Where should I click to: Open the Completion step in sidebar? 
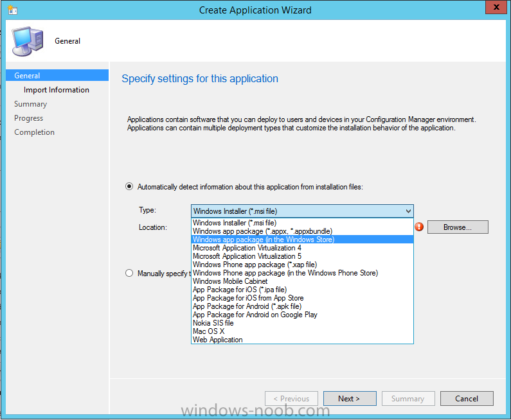[34, 132]
